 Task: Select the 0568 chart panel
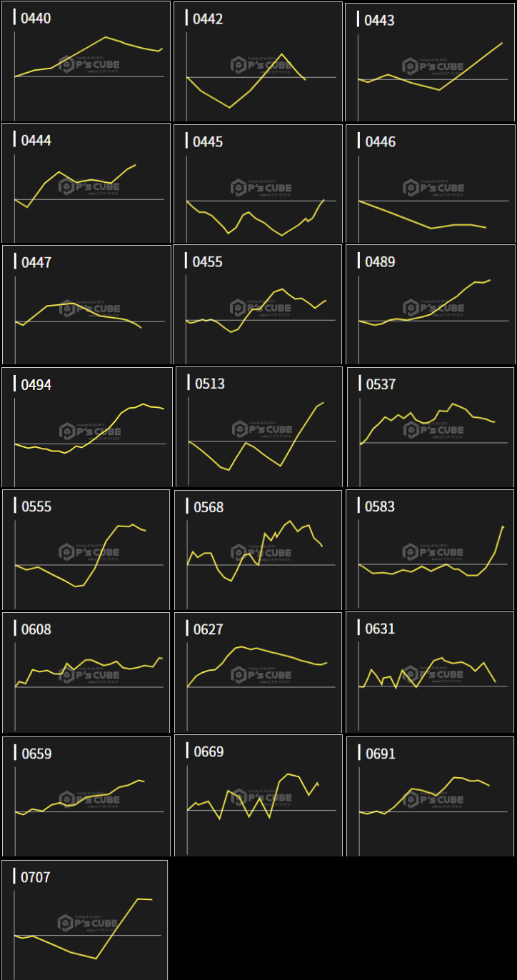coord(258,550)
